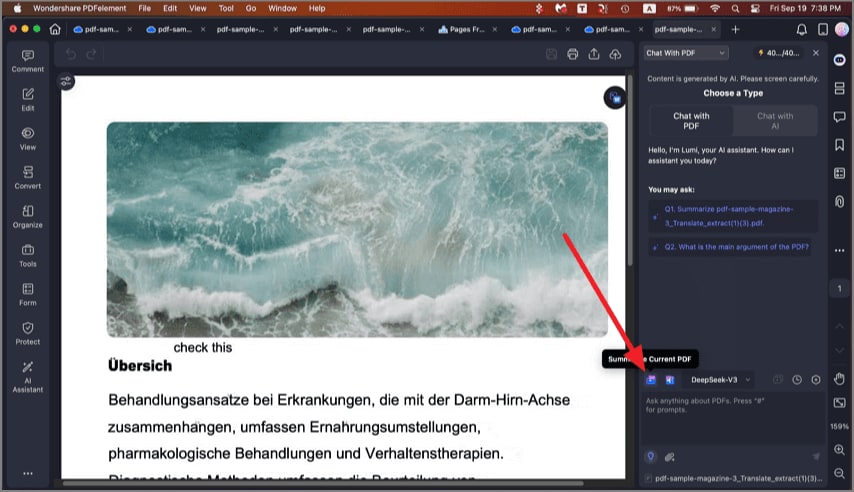Image resolution: width=854 pixels, height=492 pixels.
Task: Switch to Chat with AI mode
Action: [774, 121]
